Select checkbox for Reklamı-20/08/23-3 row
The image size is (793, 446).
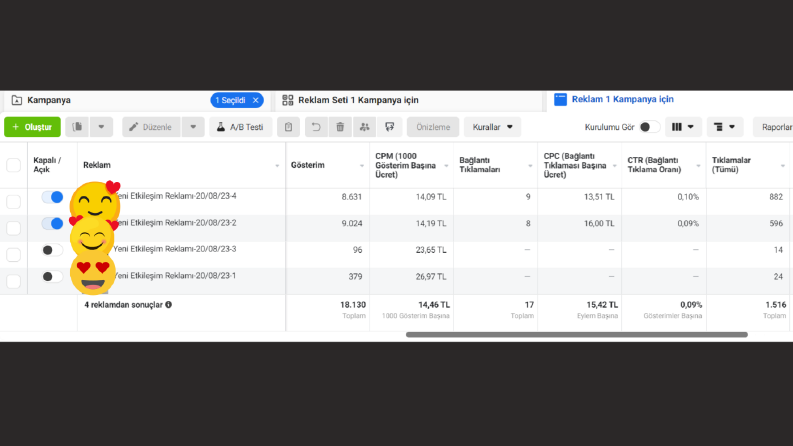point(14,254)
